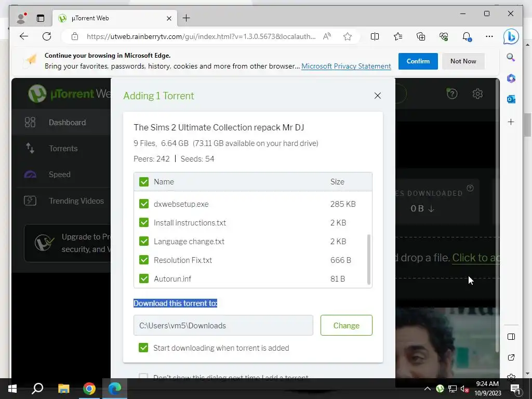Click the Upgrade to Pro banner

[68, 243]
